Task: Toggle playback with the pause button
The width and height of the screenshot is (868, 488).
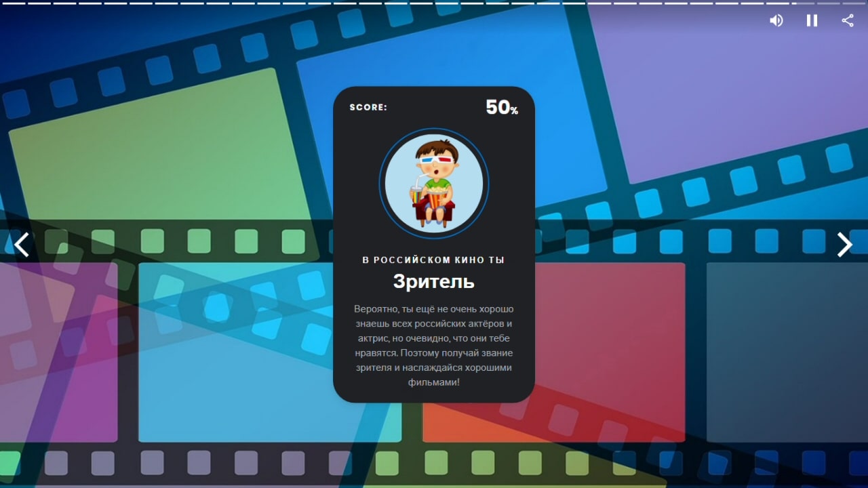Action: point(811,20)
